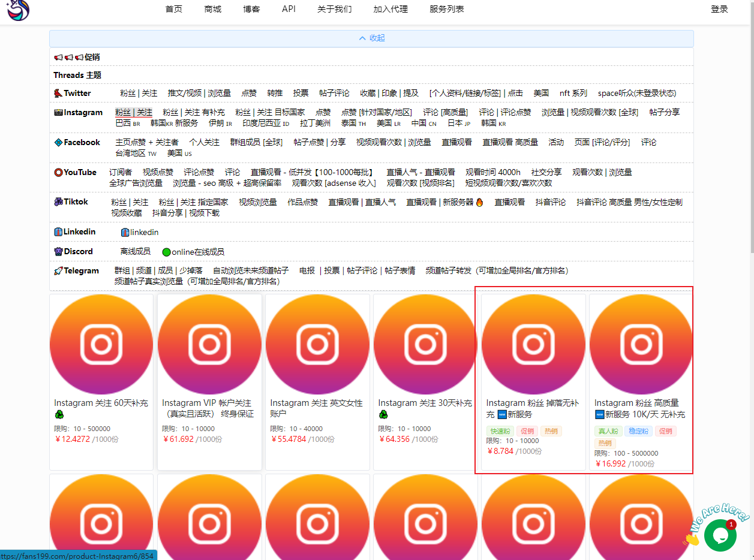Click the 登录 login link
Image resolution: width=754 pixels, height=560 pixels.
719,9
